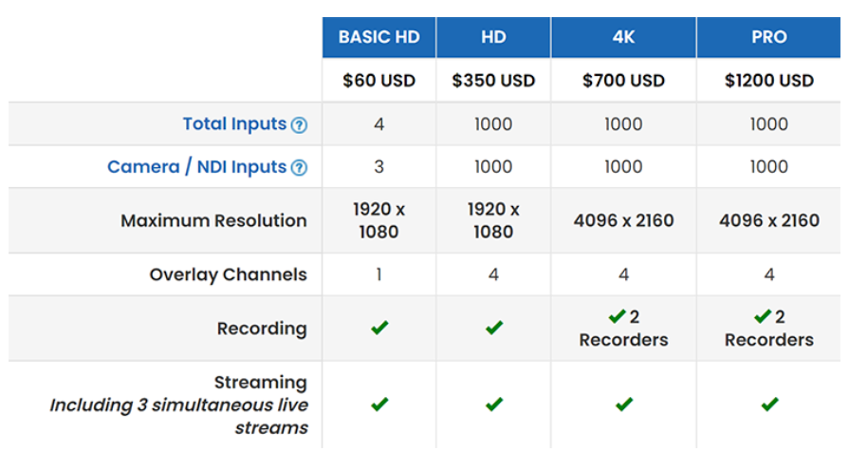Click 1920 x 1080 in HD column
This screenshot has width=868, height=452.
[x=493, y=220]
